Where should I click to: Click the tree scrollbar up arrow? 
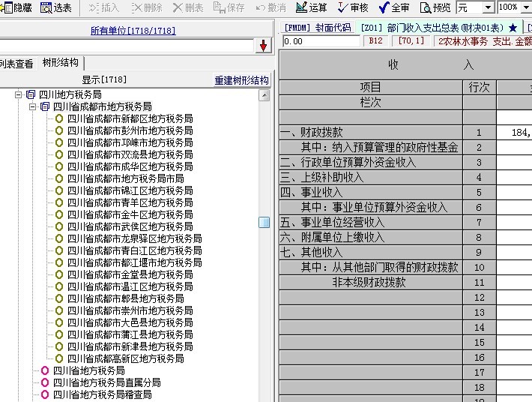265,95
